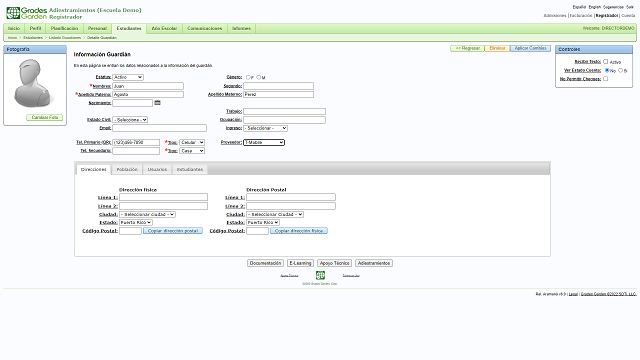Open the Inicio menu tab

14,29
